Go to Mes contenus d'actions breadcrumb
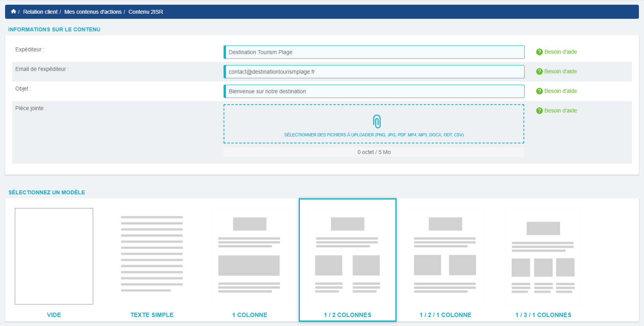 tap(93, 12)
